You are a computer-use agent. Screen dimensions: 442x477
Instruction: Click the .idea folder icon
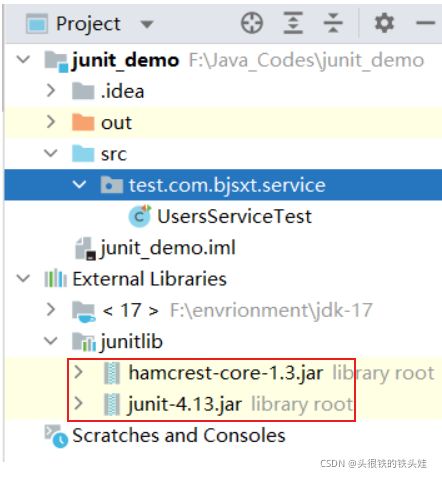tap(83, 91)
